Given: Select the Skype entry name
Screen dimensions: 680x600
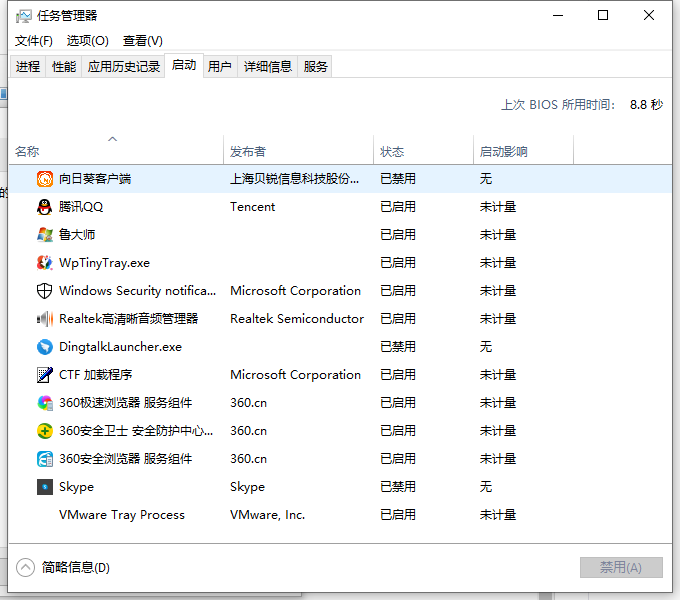Looking at the screenshot, I should pos(76,487).
